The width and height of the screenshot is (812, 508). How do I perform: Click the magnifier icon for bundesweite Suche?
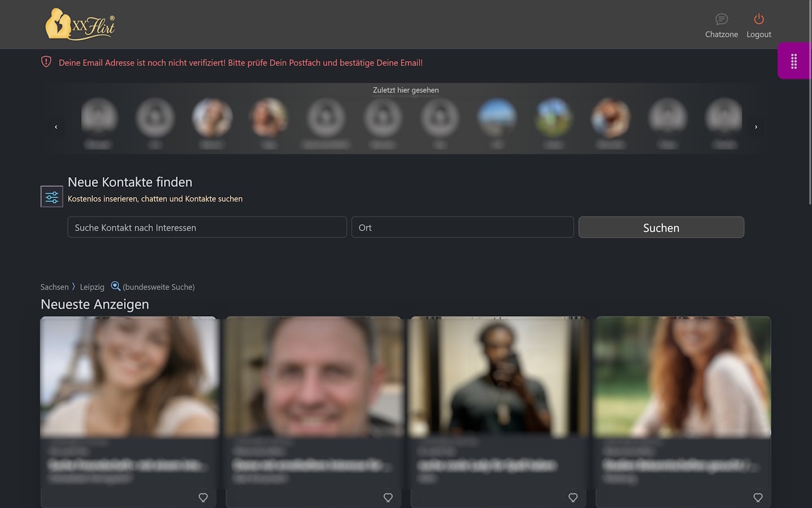[116, 286]
